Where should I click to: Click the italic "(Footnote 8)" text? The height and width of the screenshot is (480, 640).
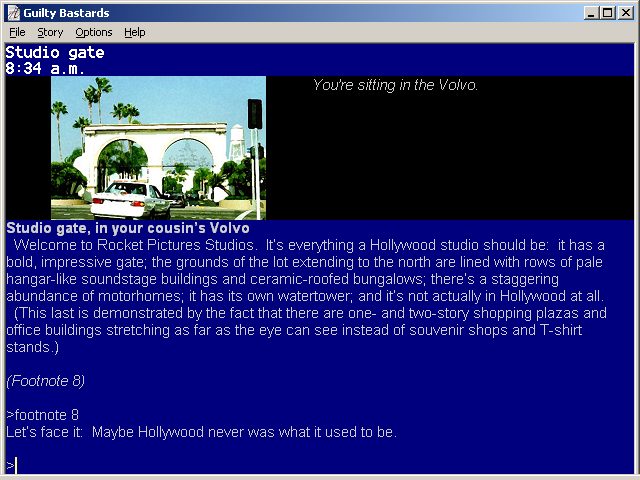tap(45, 380)
